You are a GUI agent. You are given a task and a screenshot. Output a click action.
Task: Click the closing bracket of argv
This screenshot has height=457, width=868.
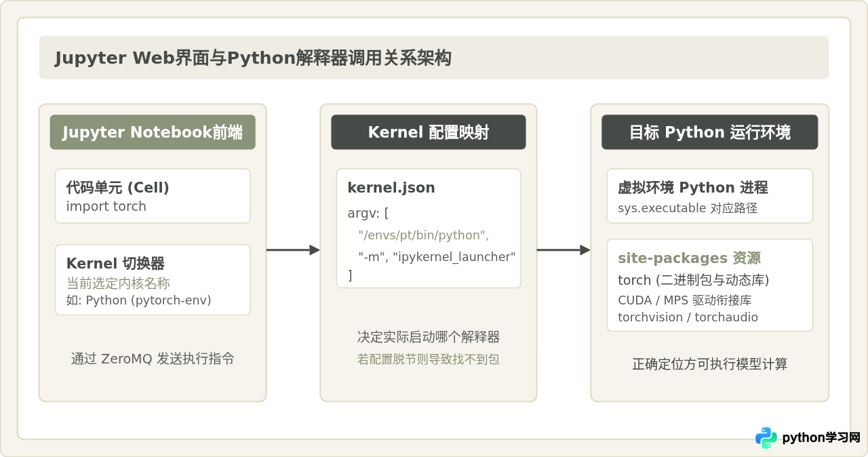[350, 275]
